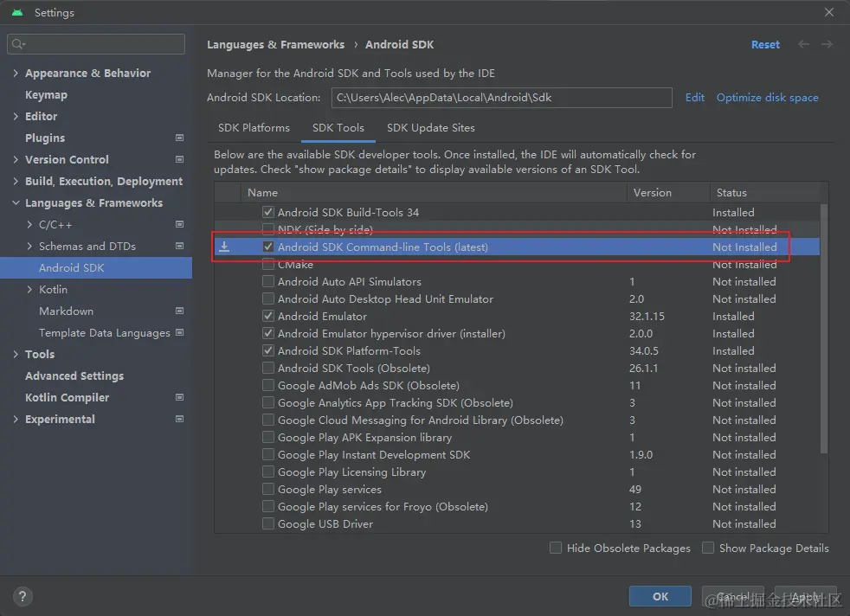
Task: Click the forward navigation arrow
Action: (827, 44)
